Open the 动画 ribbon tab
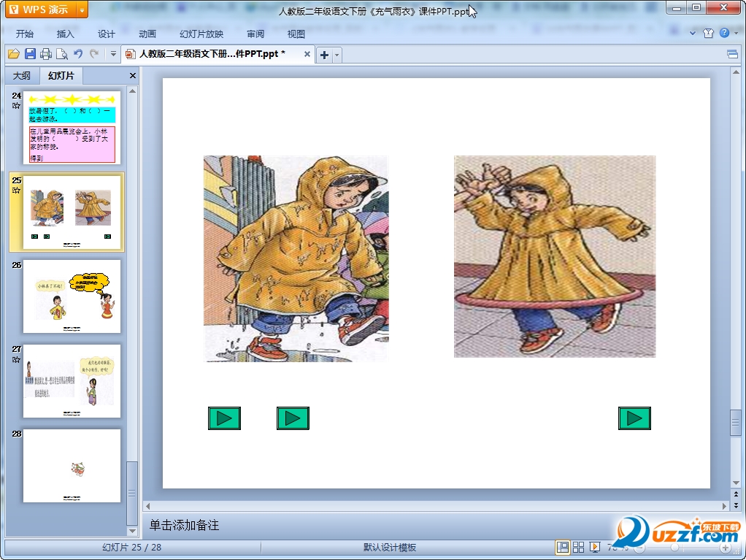Screen dimensions: 746x560 (147, 34)
